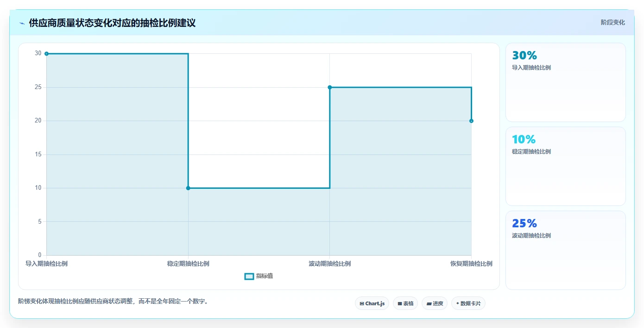The width and height of the screenshot is (644, 328).
Task: Click the x-axis label 稳定期抽检比例
Action: 188,264
